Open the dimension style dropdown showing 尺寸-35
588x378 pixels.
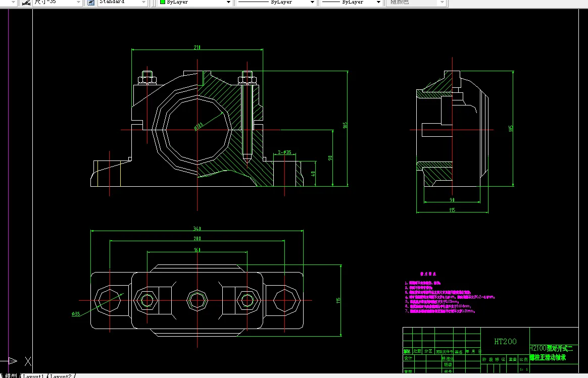[58, 2]
